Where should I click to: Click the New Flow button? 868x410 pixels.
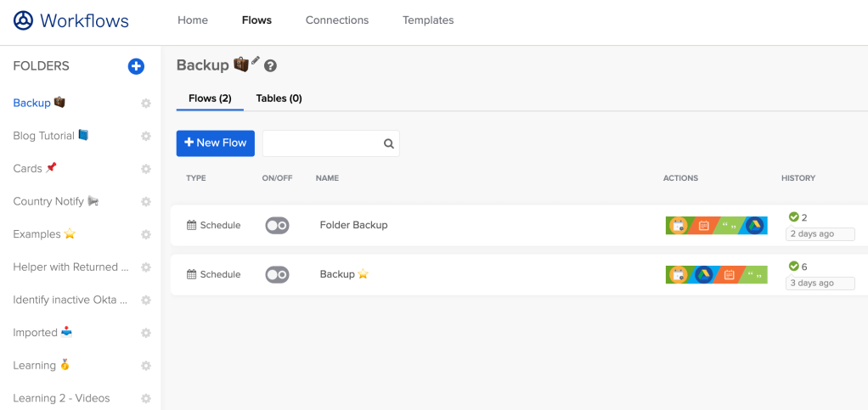click(x=216, y=143)
